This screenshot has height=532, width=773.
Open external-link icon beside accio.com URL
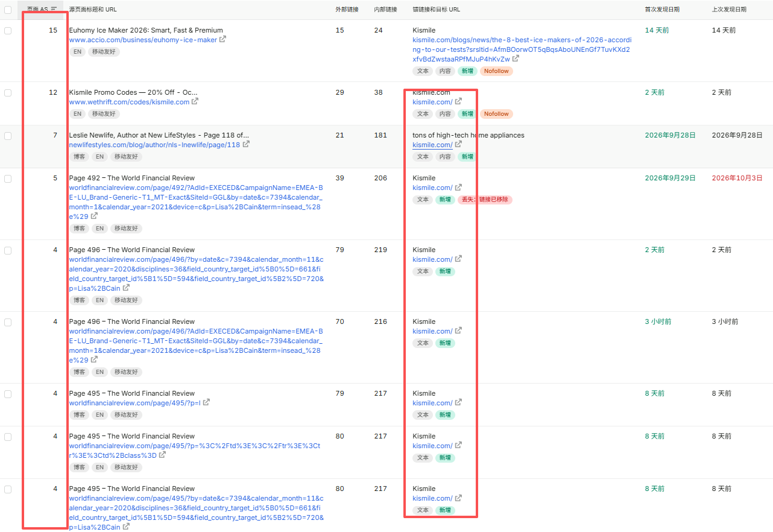coord(222,39)
